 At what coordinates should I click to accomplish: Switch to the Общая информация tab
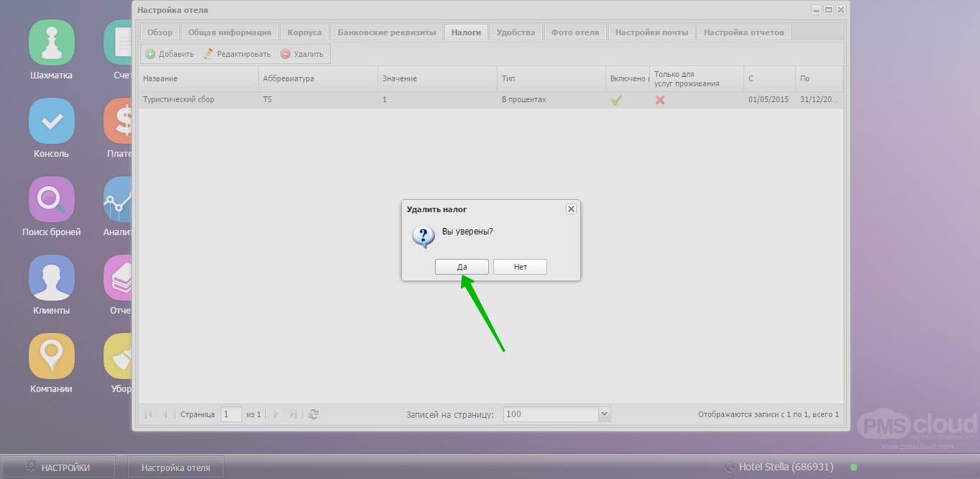(229, 32)
